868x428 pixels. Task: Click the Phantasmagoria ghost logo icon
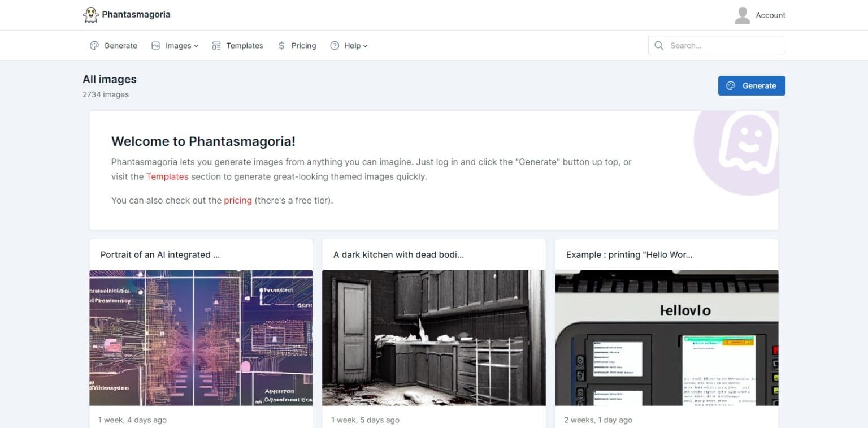click(x=90, y=15)
